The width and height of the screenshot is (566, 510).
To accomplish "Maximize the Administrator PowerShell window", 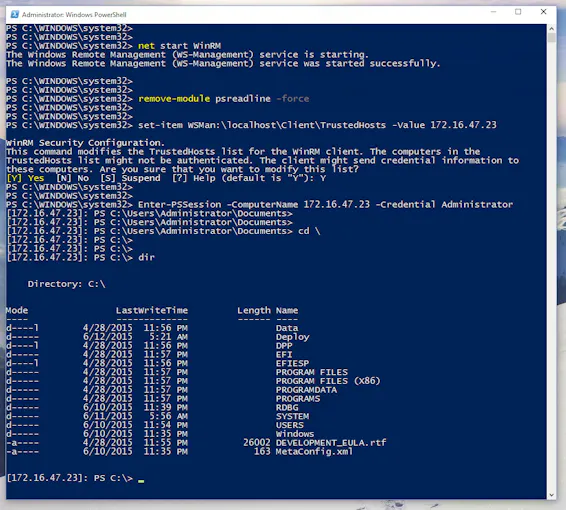I will (518, 12).
